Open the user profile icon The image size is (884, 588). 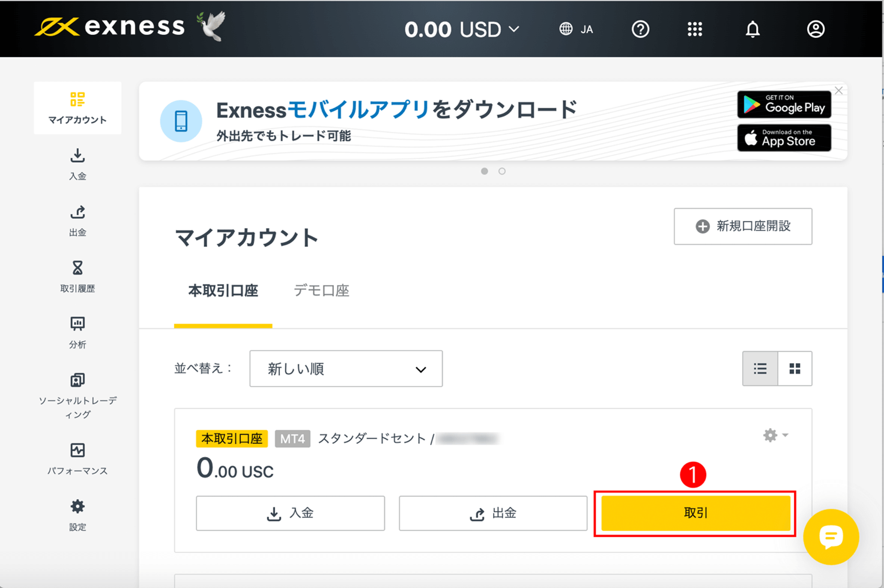pos(816,29)
